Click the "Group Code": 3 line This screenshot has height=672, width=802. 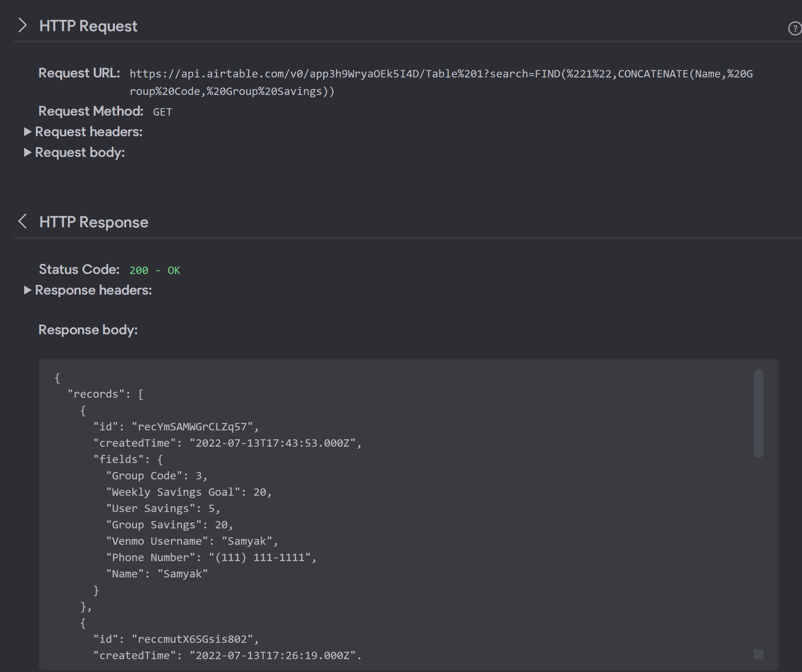(x=157, y=476)
